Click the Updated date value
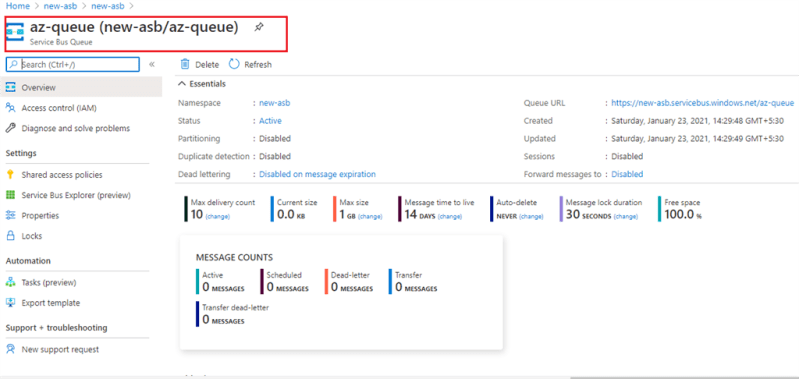The image size is (799, 379). pyautogui.click(x=698, y=139)
